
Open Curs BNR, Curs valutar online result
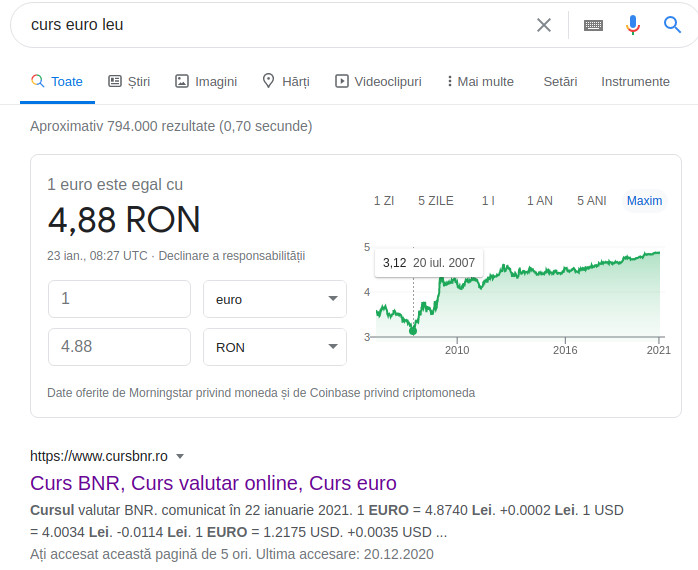[213, 483]
